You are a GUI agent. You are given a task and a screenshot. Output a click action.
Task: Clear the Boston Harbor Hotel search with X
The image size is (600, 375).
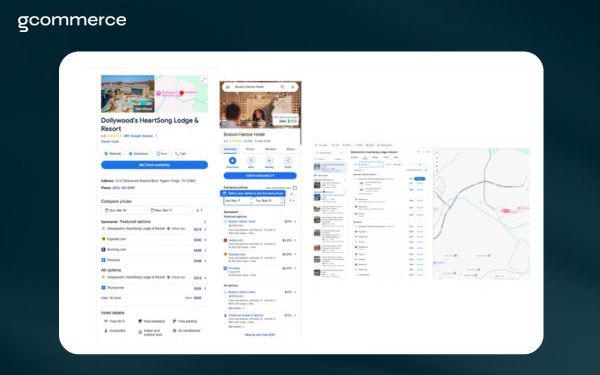point(293,87)
